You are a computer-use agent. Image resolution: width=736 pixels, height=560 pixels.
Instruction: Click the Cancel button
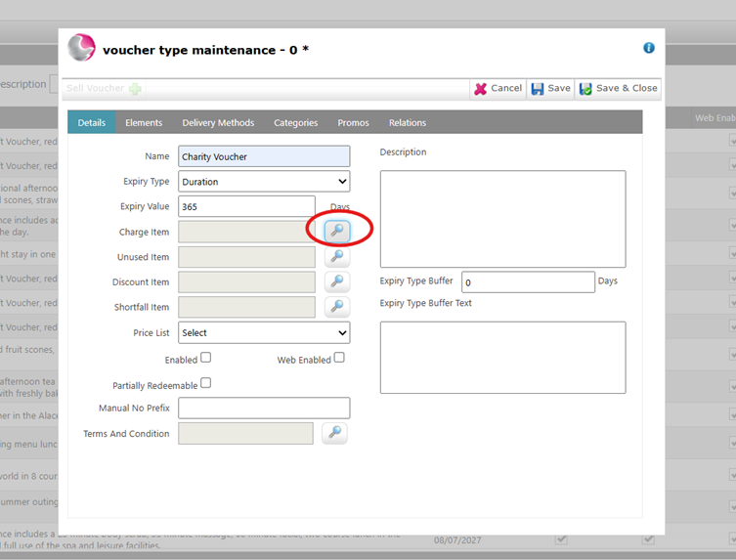pos(498,89)
